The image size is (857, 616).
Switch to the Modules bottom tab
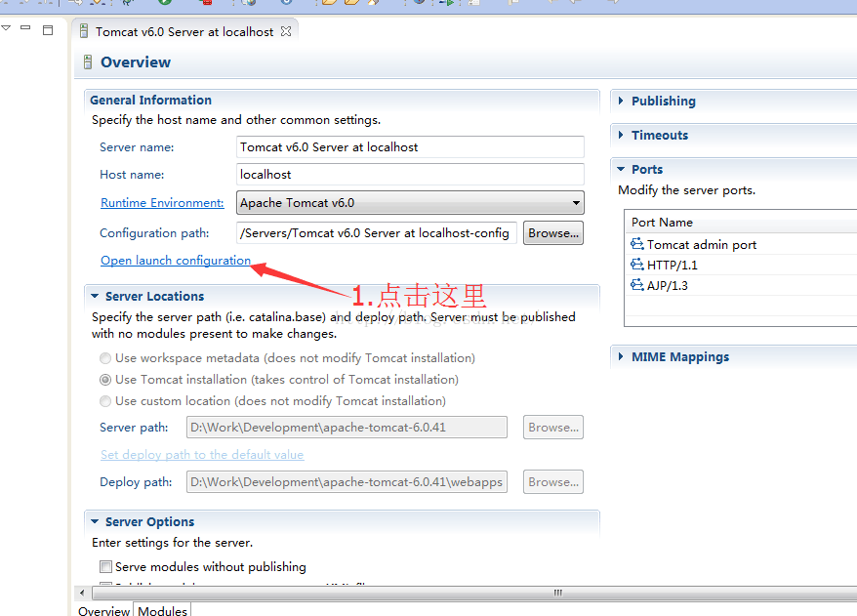tap(162, 610)
